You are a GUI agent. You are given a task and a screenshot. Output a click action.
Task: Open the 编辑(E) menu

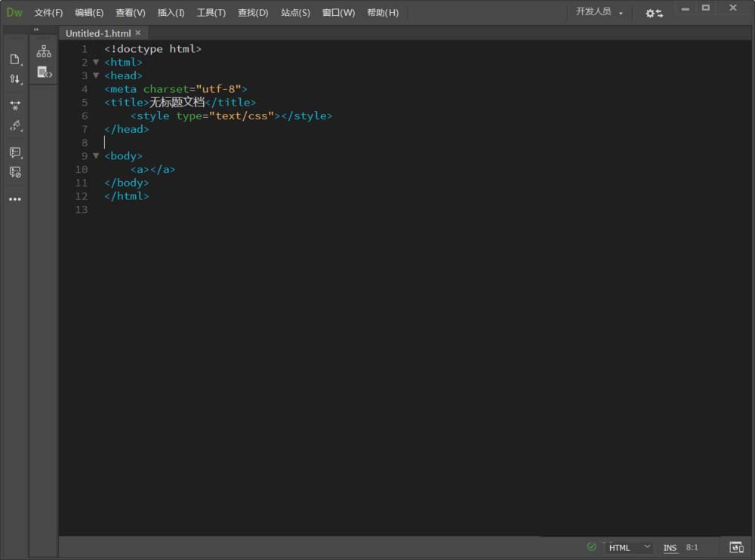point(89,13)
